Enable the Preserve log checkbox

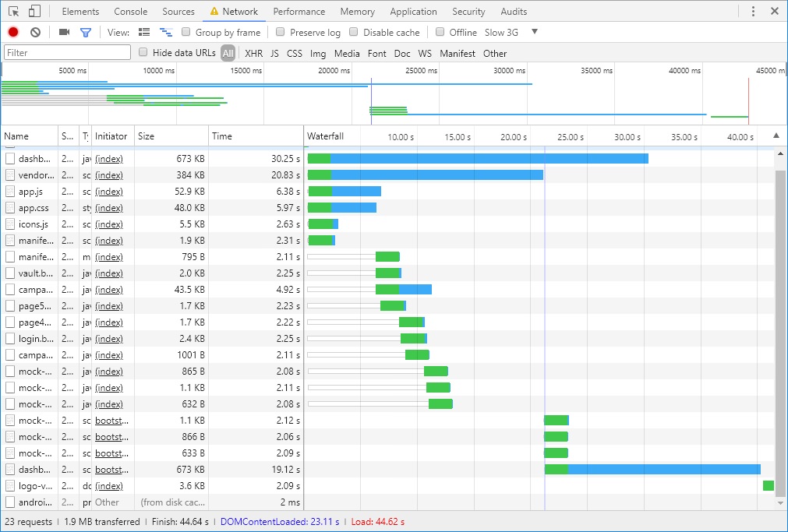[280, 32]
